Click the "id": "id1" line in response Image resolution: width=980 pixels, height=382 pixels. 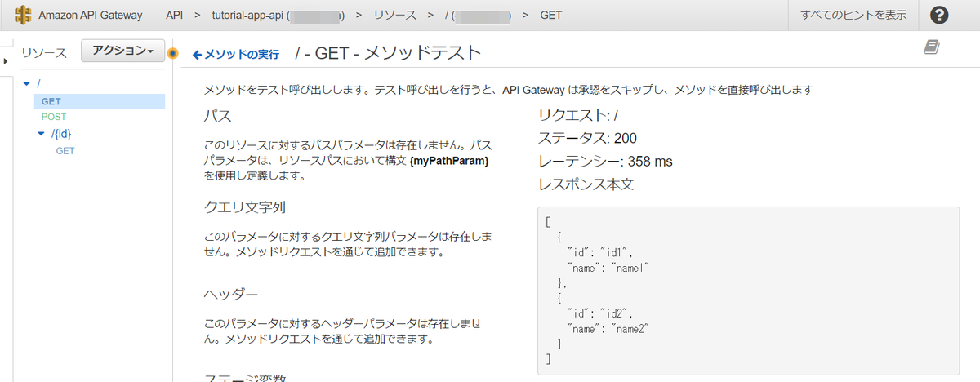[x=600, y=253]
